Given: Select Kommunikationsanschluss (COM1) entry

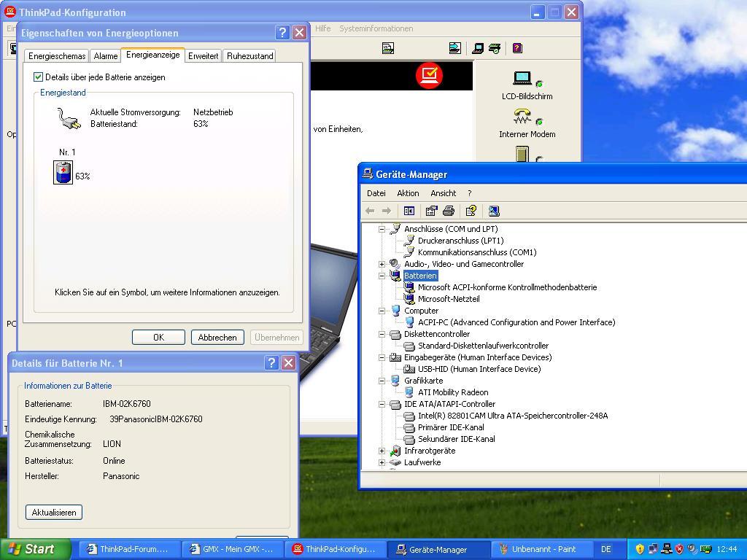Looking at the screenshot, I should pos(477,252).
